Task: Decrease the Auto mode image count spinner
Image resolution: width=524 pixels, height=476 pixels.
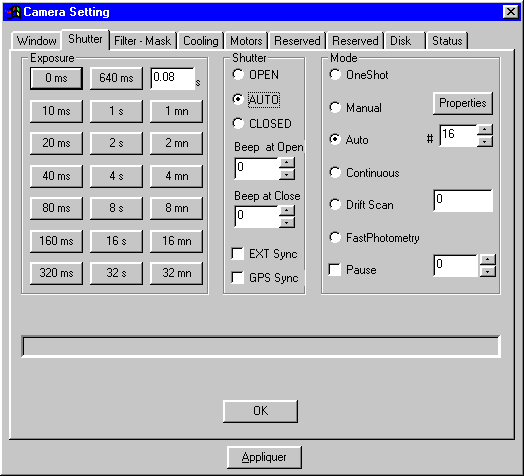Action: coord(485,142)
